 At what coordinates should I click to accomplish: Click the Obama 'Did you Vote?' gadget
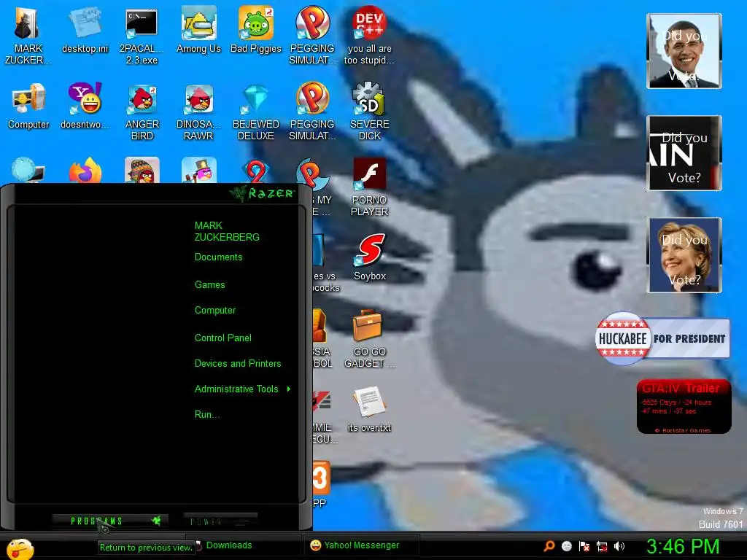click(684, 52)
